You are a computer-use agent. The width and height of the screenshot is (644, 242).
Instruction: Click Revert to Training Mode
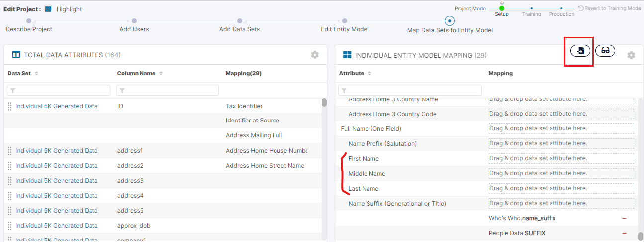click(x=609, y=8)
